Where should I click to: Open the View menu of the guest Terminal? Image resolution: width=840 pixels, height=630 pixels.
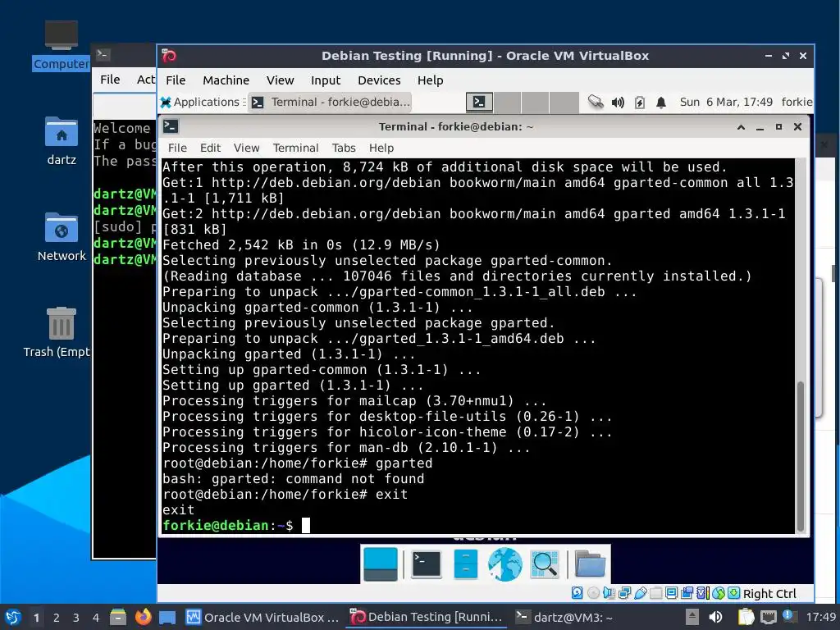pyautogui.click(x=246, y=148)
